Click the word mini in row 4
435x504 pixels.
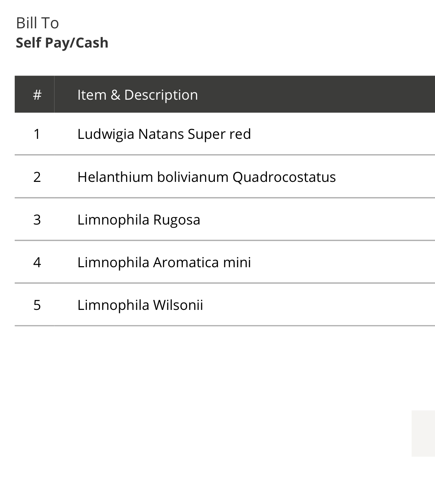(x=237, y=263)
